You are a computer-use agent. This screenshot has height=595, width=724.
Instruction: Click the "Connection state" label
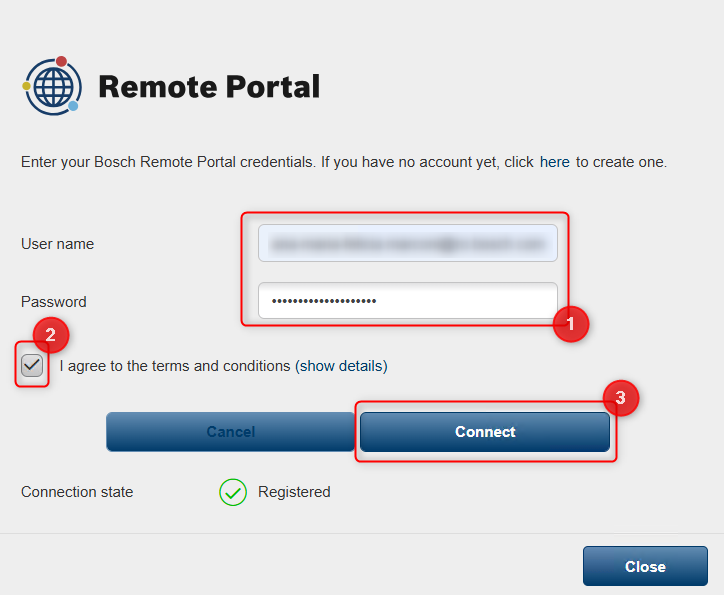(77, 492)
